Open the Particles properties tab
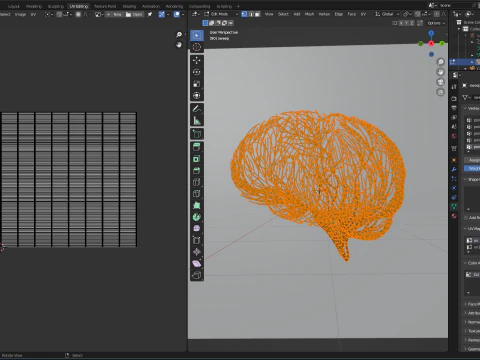480x360 pixels. [x=454, y=179]
